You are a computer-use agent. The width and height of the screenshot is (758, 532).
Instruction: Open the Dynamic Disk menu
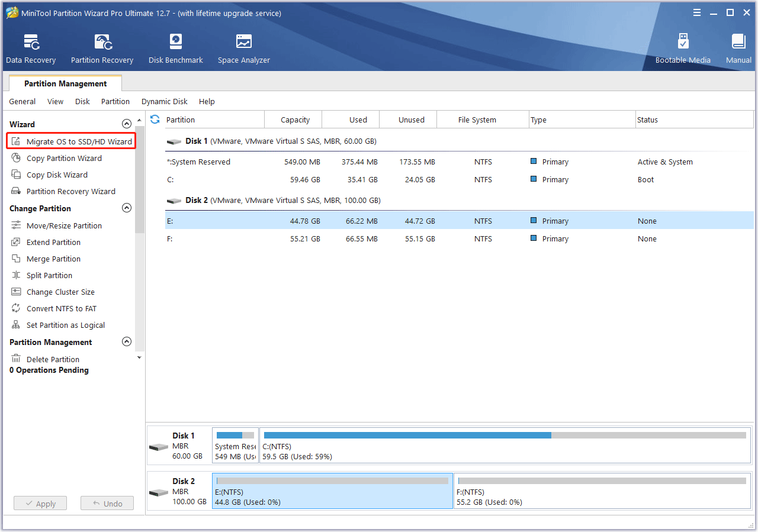pos(165,102)
